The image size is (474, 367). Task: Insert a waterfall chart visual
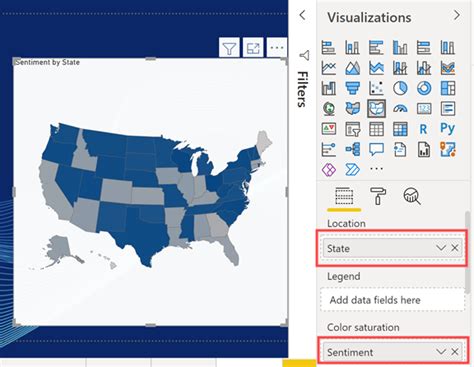(x=329, y=88)
